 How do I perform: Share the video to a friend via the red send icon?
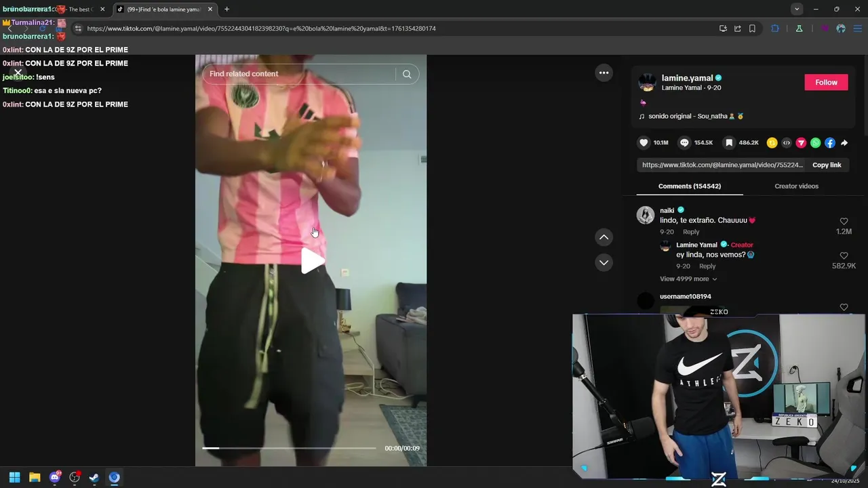(801, 143)
